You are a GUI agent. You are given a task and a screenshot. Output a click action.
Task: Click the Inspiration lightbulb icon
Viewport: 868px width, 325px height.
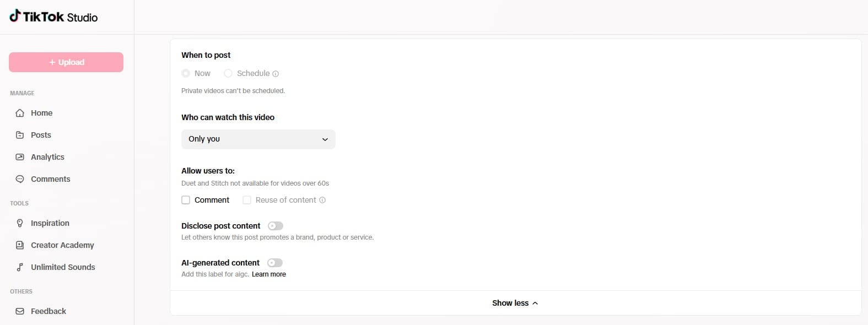[x=20, y=223]
